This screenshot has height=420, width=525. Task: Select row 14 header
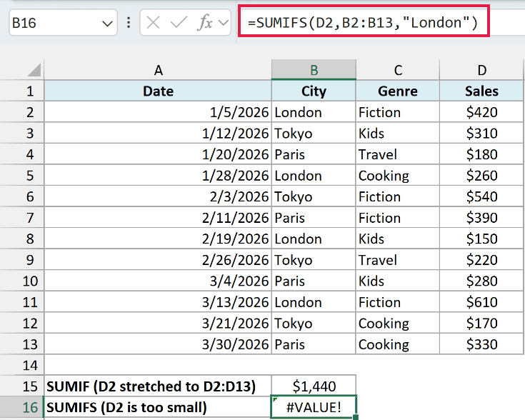(21, 365)
